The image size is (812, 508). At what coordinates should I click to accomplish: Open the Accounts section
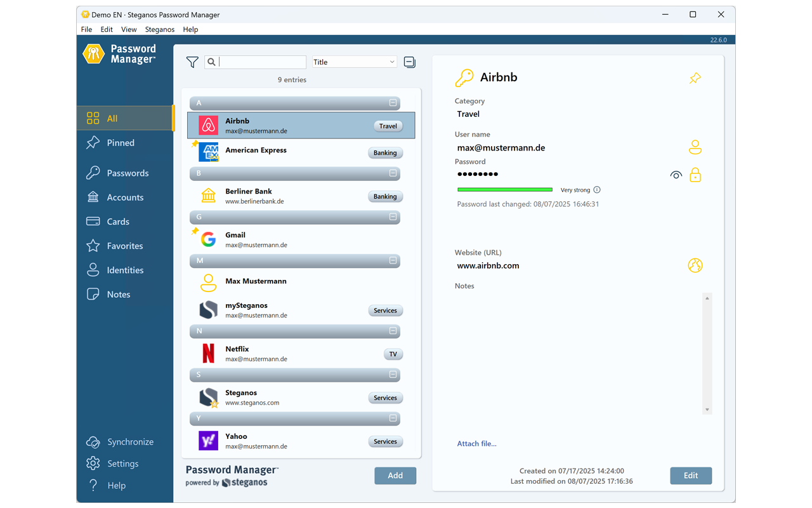click(125, 197)
